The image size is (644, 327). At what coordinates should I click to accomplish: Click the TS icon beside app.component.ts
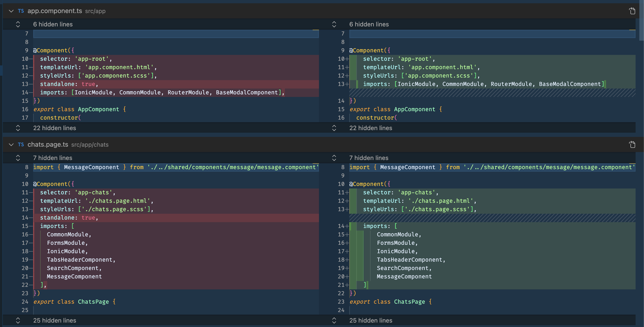click(x=21, y=11)
